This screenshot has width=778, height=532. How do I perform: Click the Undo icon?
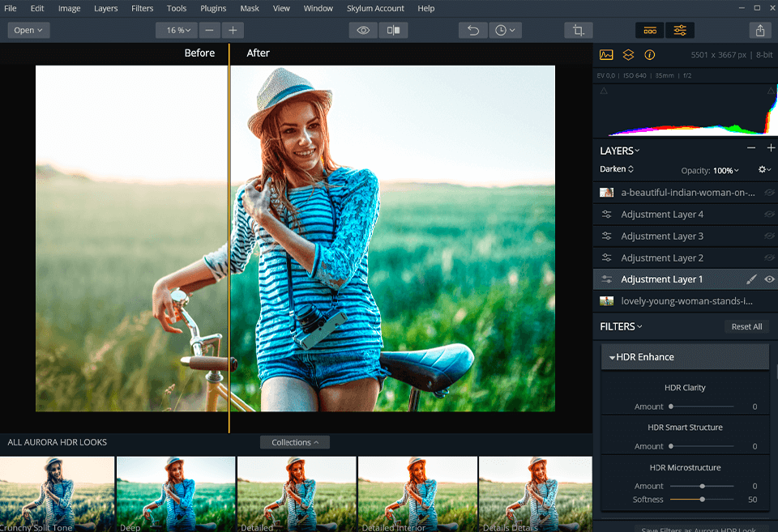[x=473, y=30]
